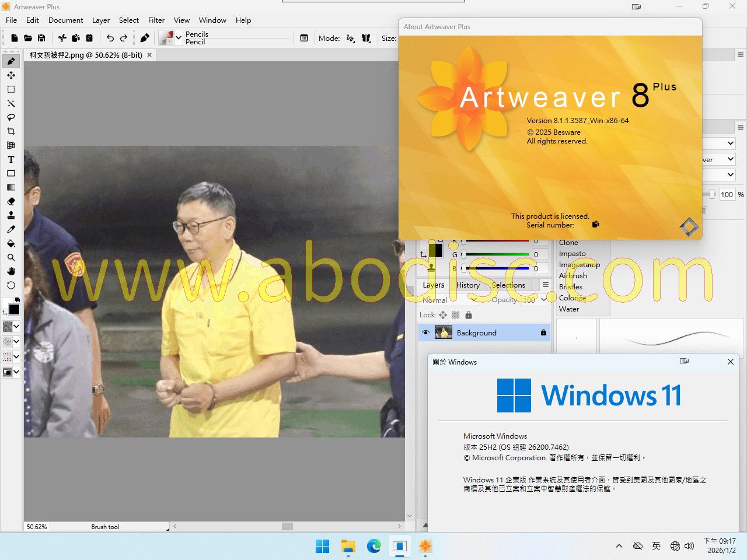
Task: Activate the Text tool
Action: tap(11, 159)
